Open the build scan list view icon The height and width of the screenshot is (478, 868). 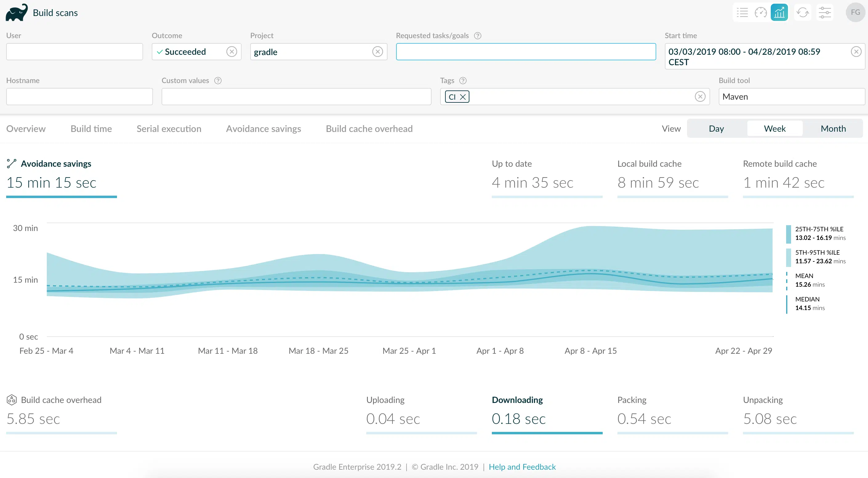[x=742, y=13]
